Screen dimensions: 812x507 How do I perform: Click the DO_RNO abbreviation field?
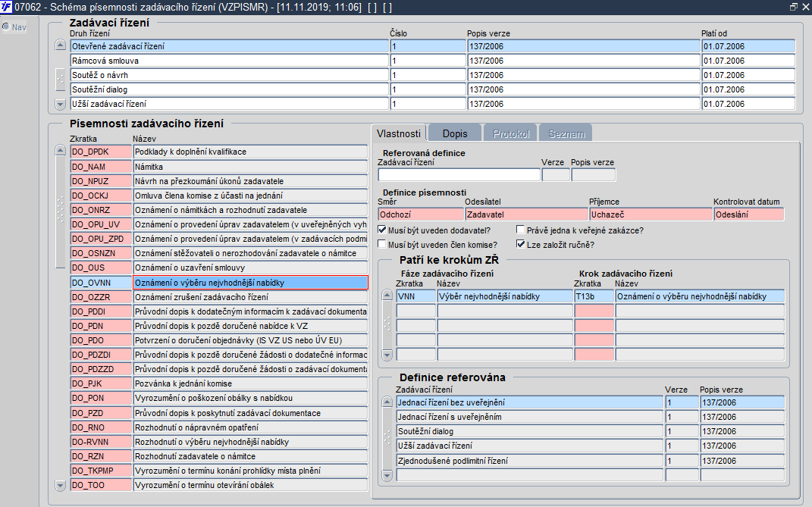[x=100, y=427]
